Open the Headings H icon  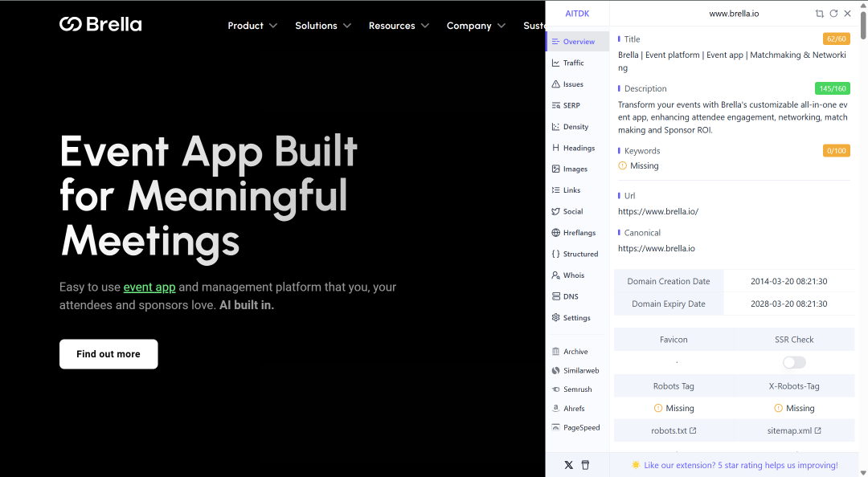(556, 148)
